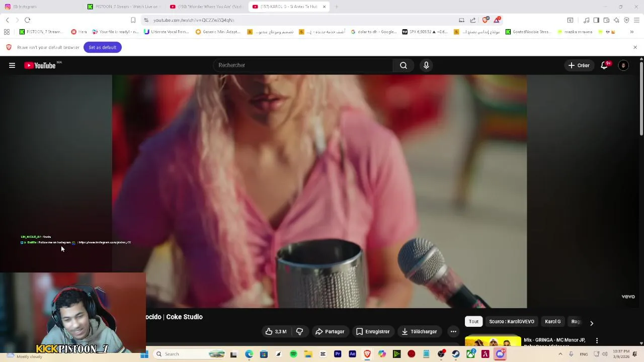Open After Effects from the taskbar
The image size is (644, 362).
(x=352, y=354)
